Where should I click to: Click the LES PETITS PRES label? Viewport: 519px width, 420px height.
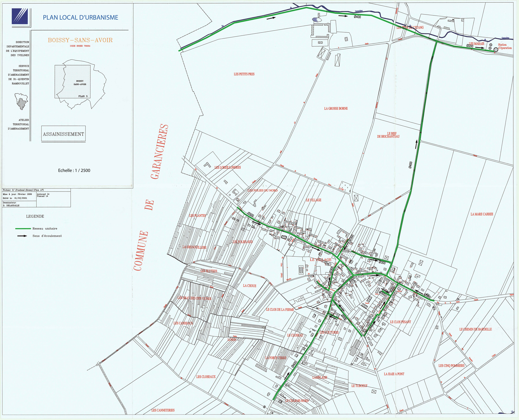click(x=244, y=74)
